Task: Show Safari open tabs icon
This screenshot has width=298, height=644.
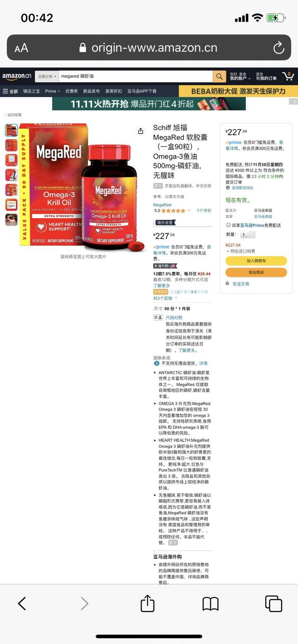Action: 273,603
